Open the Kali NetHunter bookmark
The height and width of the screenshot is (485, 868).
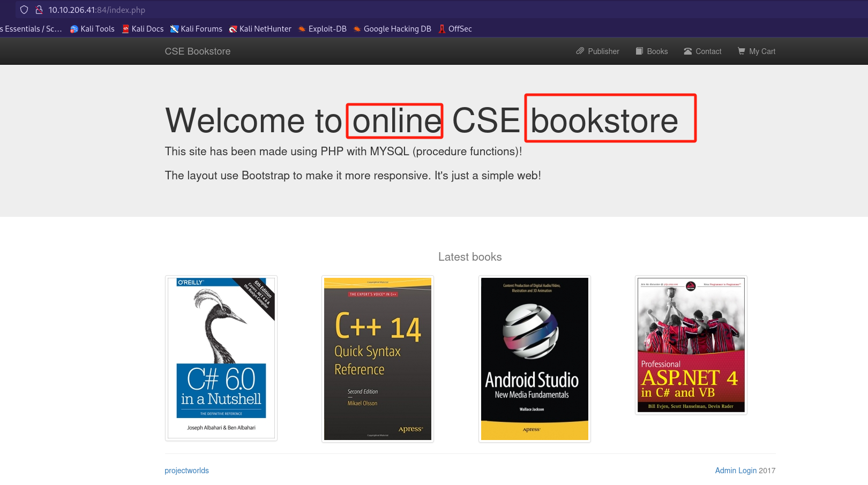pyautogui.click(x=260, y=29)
